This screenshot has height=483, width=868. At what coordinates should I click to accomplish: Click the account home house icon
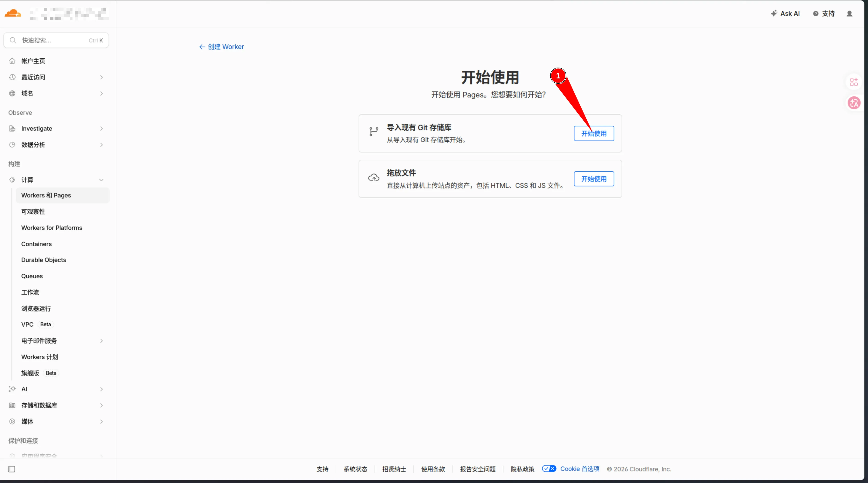click(12, 61)
